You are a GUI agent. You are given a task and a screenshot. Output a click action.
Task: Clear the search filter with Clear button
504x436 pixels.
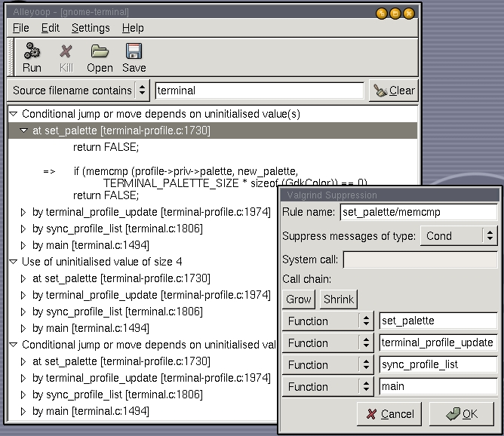pyautogui.click(x=393, y=91)
